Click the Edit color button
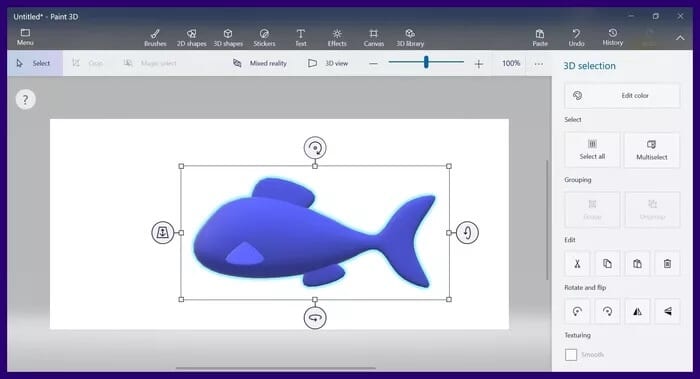Image resolution: width=700 pixels, height=379 pixels. pyautogui.click(x=622, y=96)
